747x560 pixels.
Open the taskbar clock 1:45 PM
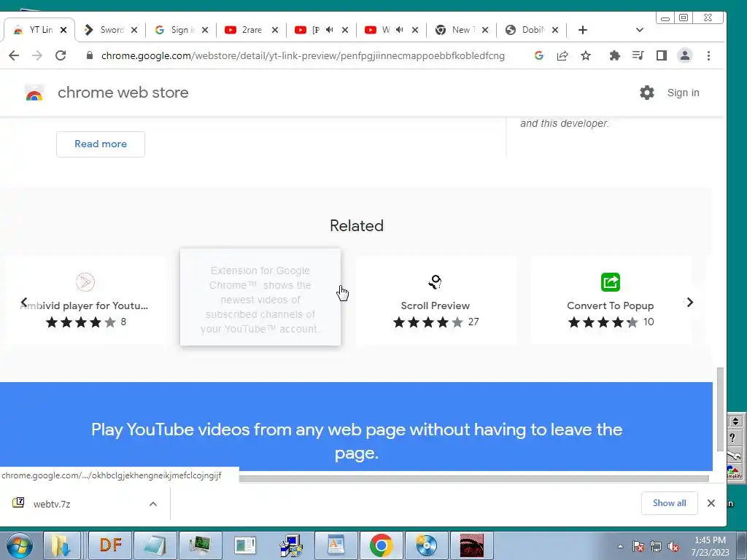click(710, 546)
